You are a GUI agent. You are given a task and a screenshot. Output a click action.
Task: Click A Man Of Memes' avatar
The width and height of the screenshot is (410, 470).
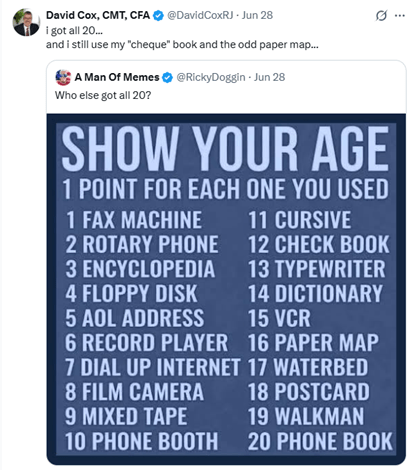point(63,78)
